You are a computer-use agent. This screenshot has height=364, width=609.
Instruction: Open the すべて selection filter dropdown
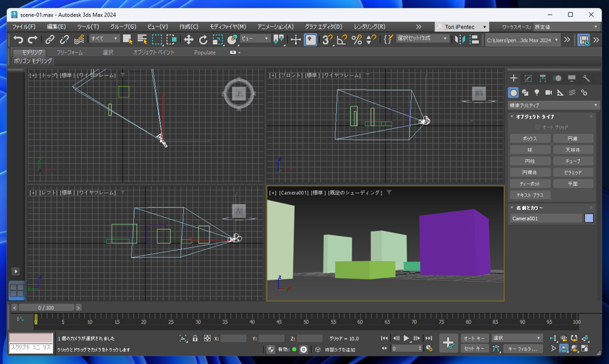[x=105, y=39]
